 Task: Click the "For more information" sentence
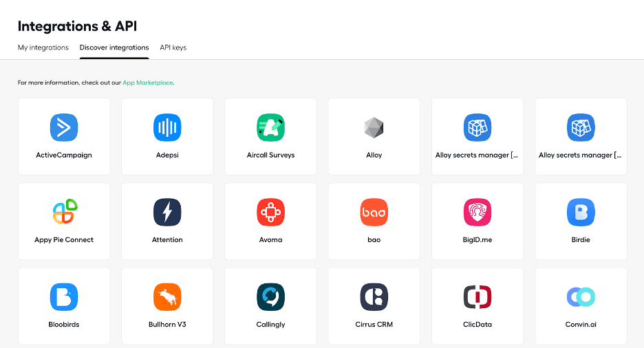coord(96,83)
